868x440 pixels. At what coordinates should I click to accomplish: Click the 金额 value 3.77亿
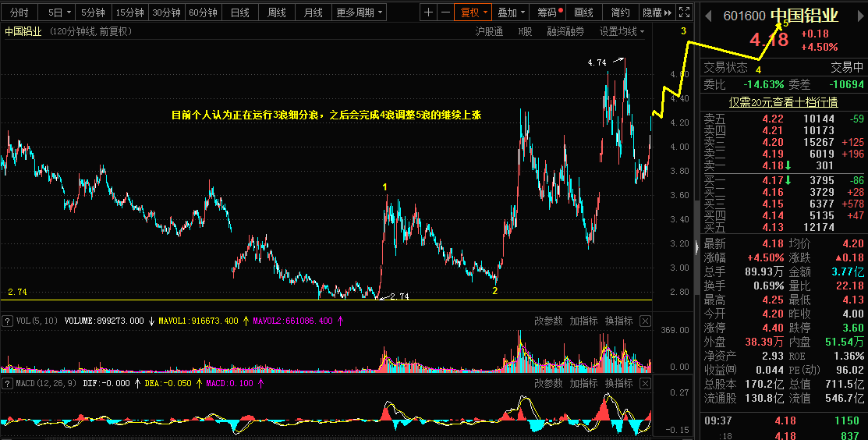coord(848,271)
